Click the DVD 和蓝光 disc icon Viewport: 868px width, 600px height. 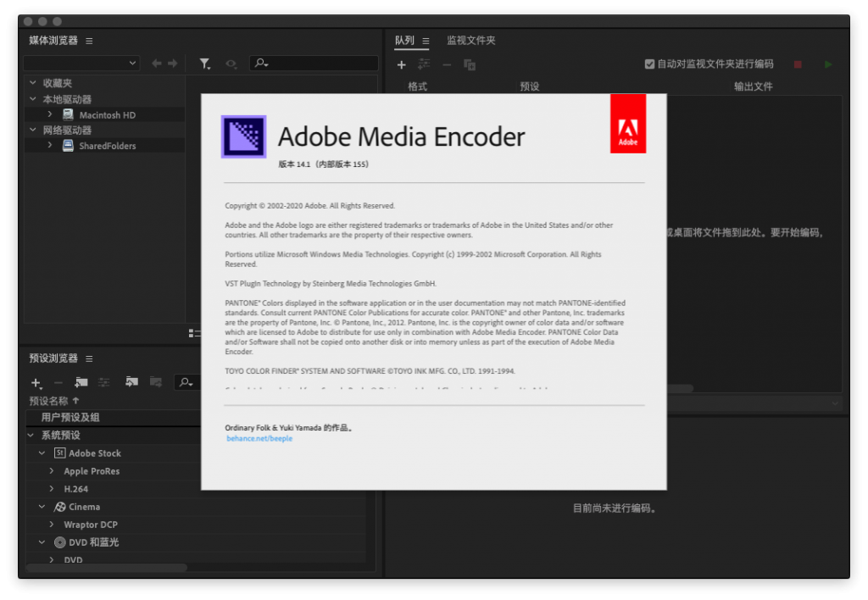click(x=60, y=542)
